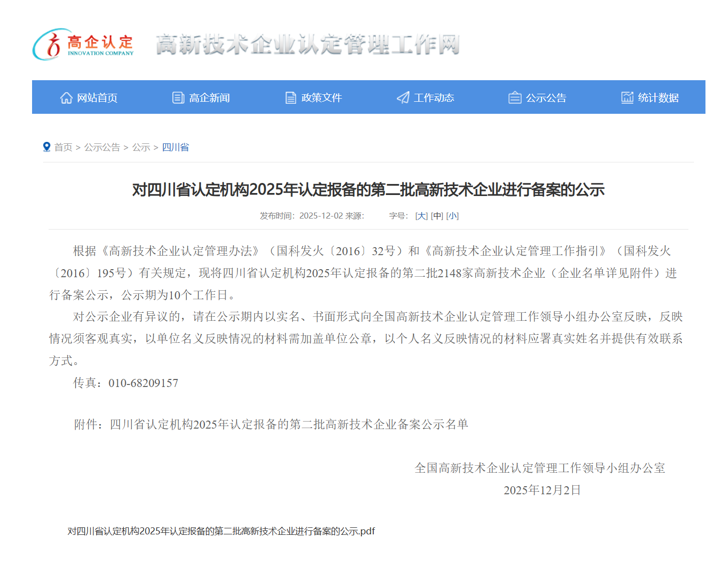Open the 政策文件 navigation menu item
This screenshot has height=588, width=723.
pos(322,98)
